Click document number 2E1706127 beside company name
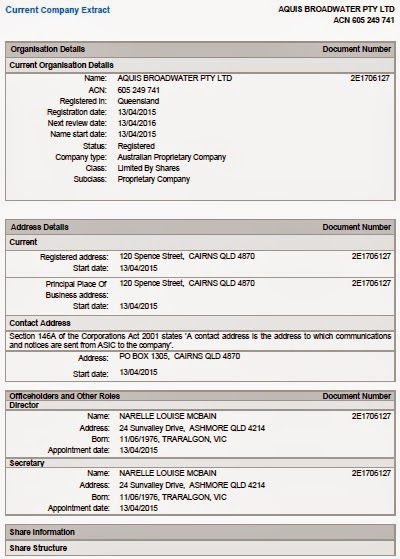The width and height of the screenshot is (400, 559). click(x=370, y=78)
